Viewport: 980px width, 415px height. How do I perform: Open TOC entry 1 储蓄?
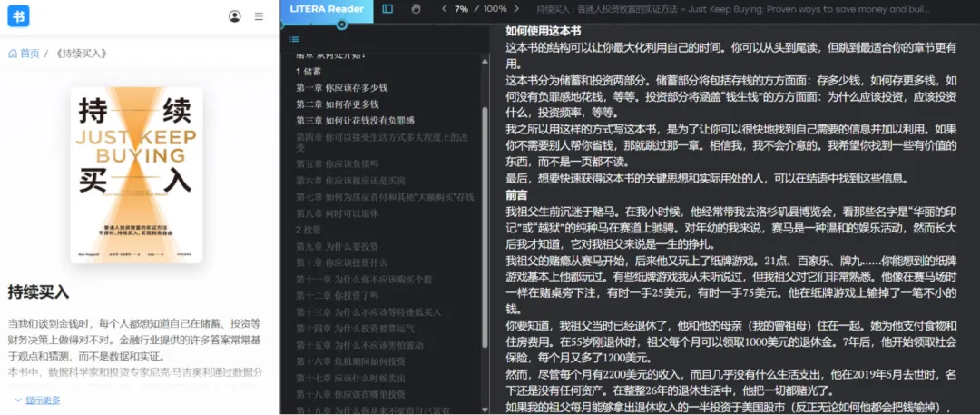click(309, 72)
